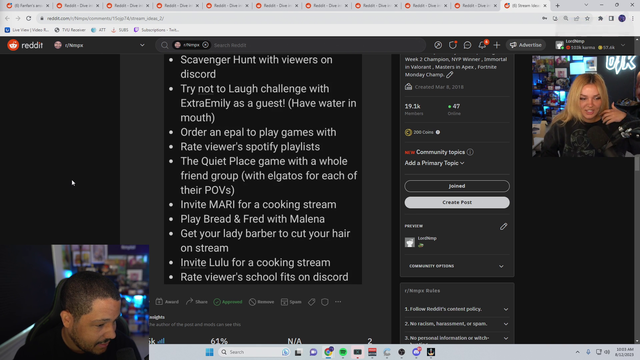Screen dimensions: 640x360
Task: Click the Reddit logo home link
Action: point(25,45)
